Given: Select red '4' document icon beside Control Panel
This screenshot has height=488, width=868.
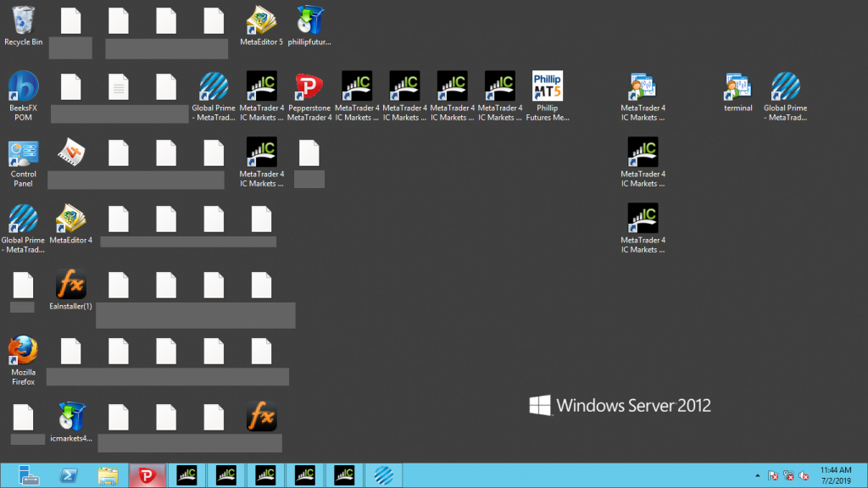Looking at the screenshot, I should [71, 152].
